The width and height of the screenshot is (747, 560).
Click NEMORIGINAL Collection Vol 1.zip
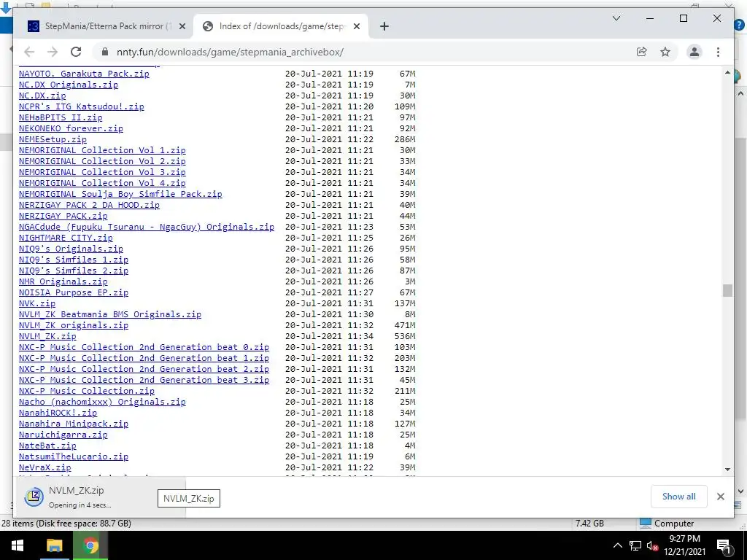pyautogui.click(x=102, y=150)
